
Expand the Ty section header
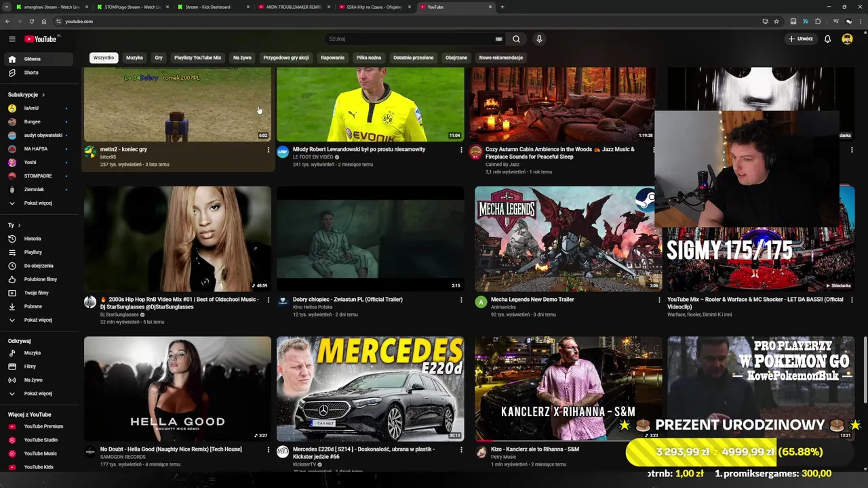coord(14,225)
